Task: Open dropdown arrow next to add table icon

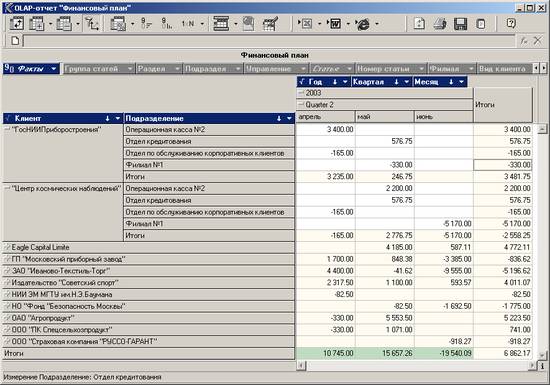Action: pyautogui.click(x=50, y=24)
